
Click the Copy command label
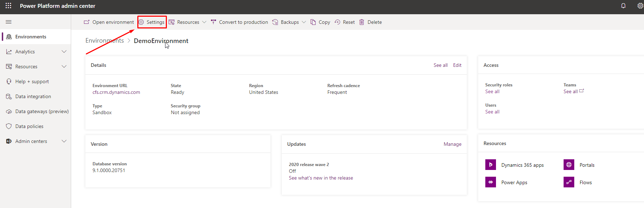pyautogui.click(x=324, y=22)
